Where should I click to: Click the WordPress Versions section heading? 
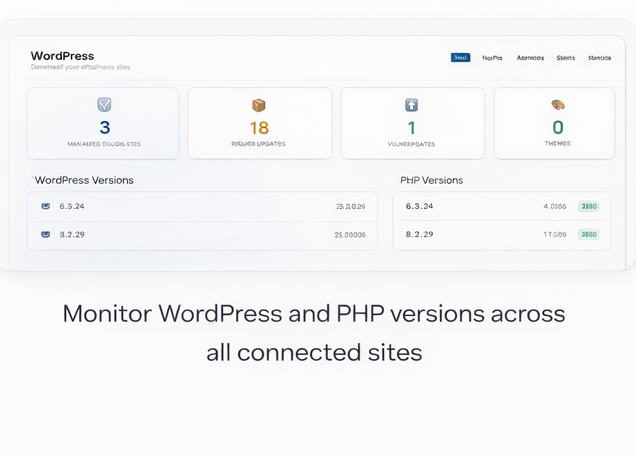point(84,180)
